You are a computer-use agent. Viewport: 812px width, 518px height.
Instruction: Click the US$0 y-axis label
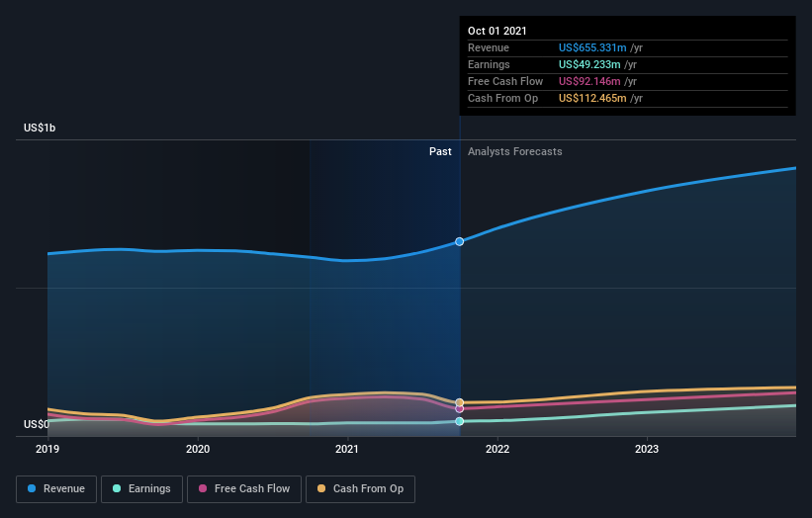pyautogui.click(x=37, y=424)
